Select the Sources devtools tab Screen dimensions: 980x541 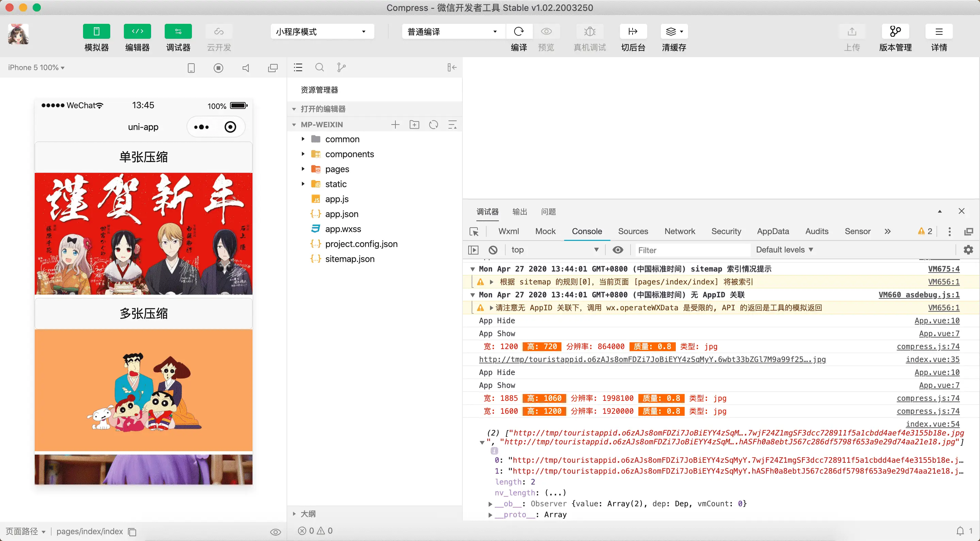coord(633,231)
